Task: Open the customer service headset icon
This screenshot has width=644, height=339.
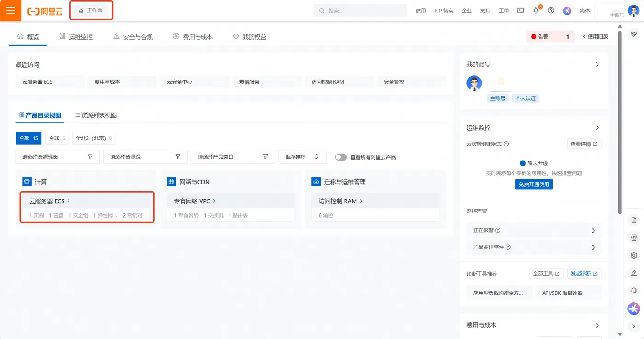Action: coord(634,291)
